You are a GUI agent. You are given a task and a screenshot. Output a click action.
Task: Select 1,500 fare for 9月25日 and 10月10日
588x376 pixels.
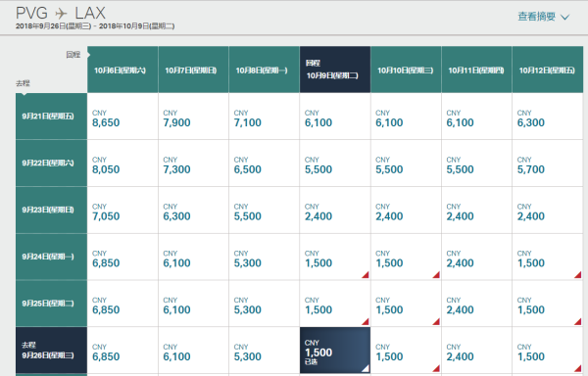click(406, 304)
